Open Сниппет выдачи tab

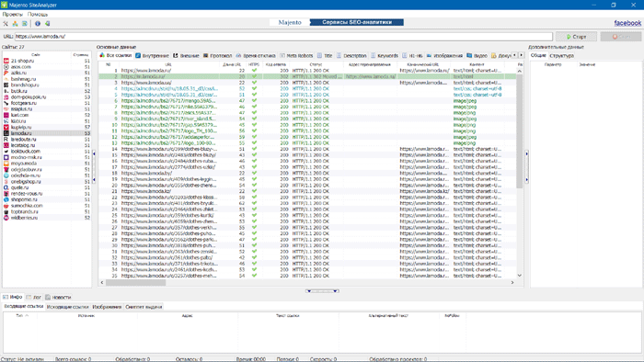coord(144,307)
